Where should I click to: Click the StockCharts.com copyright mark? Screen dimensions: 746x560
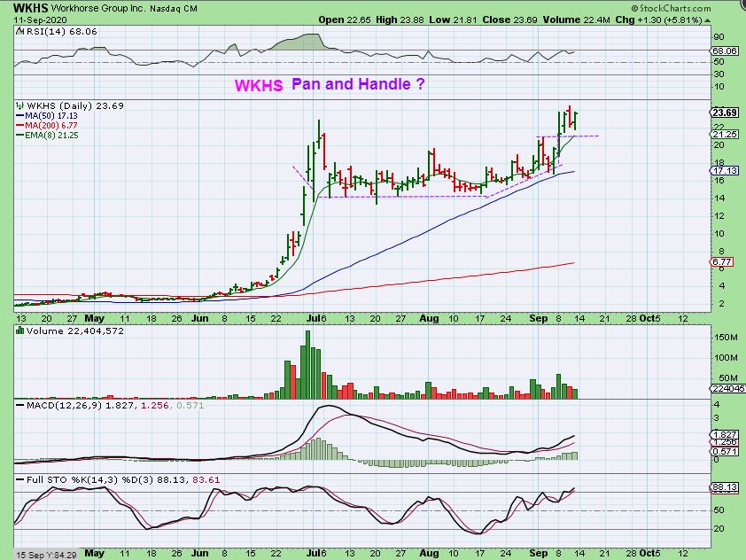671,8
